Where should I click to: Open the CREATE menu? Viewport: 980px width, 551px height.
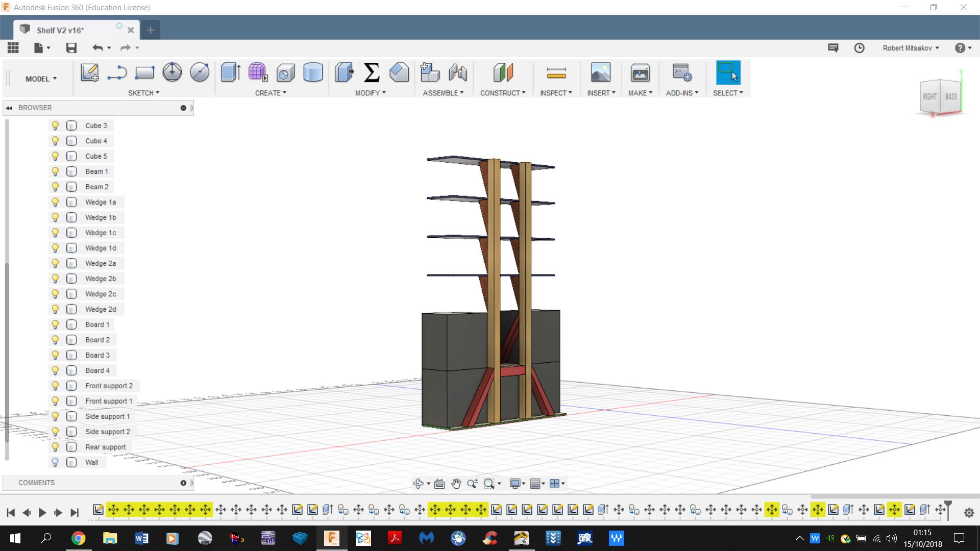click(271, 93)
